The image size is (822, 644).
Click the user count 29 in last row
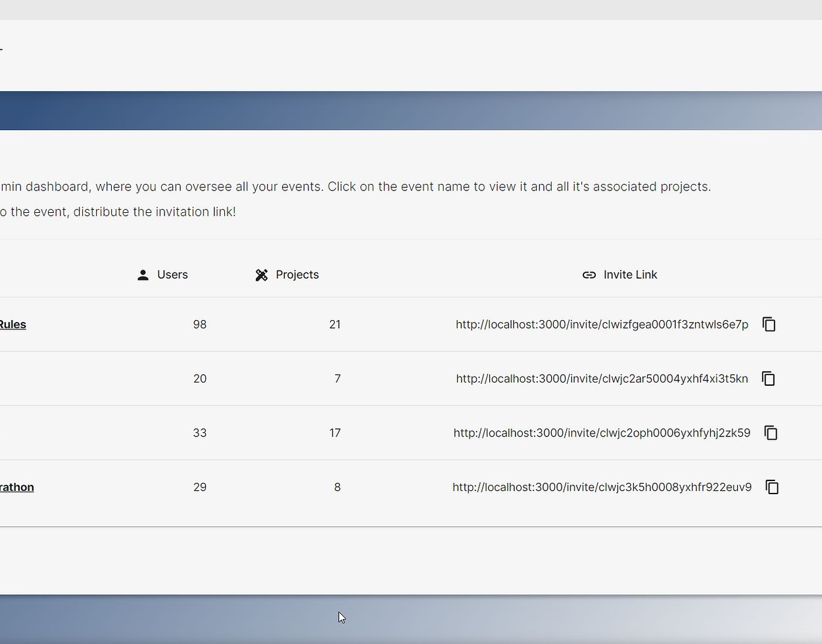point(200,487)
